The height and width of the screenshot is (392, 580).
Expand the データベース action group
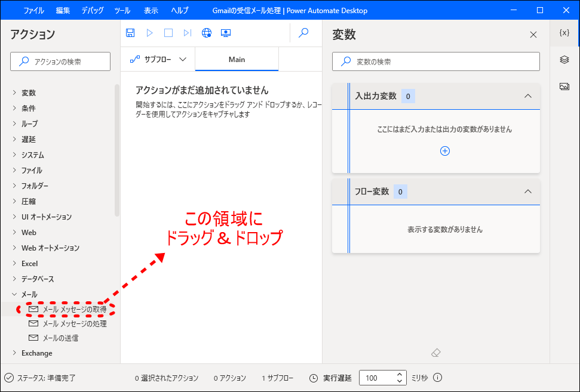[14, 279]
